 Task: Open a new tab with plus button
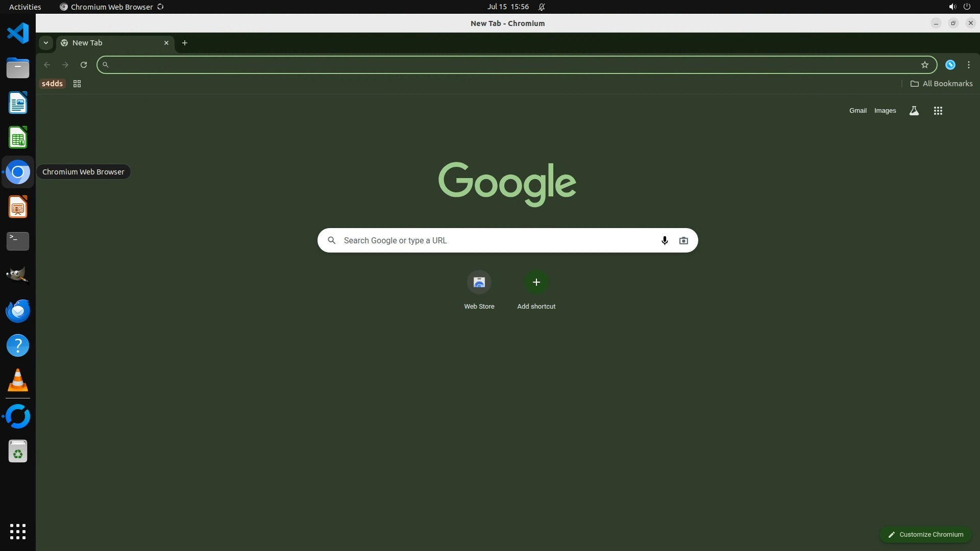click(185, 43)
